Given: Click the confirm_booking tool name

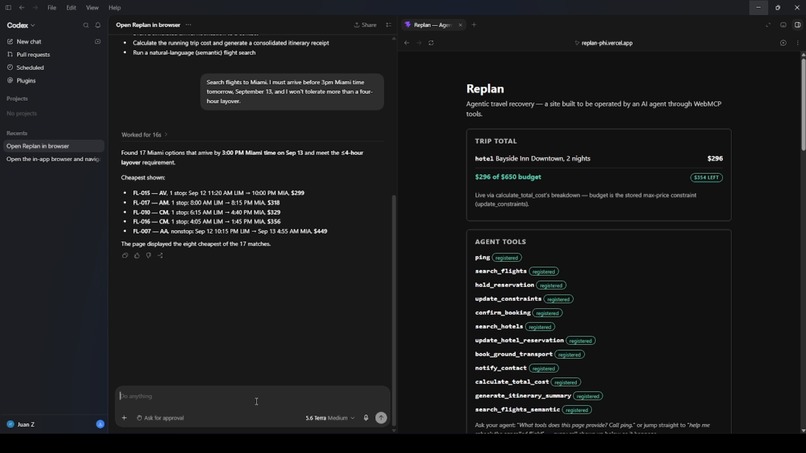Looking at the screenshot, I should [503, 313].
